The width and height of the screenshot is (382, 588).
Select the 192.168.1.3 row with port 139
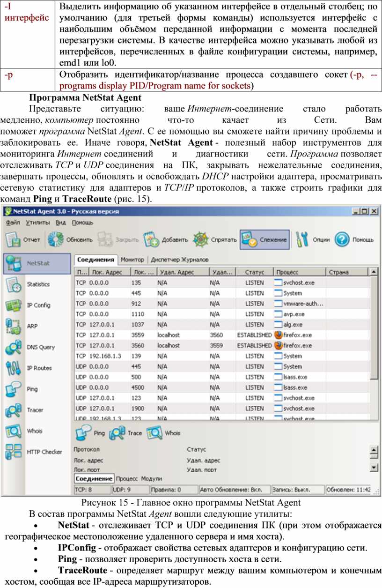pos(221,356)
